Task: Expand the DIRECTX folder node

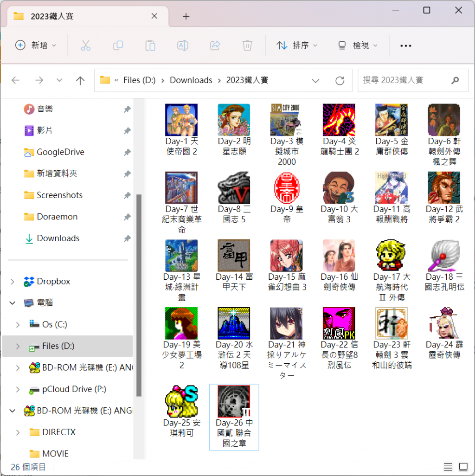Action: pos(18,432)
